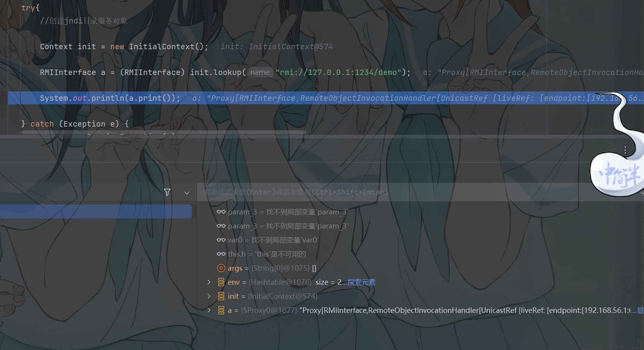Click the new InitialContext() code line
Image resolution: width=644 pixels, height=350 pixels.
tap(124, 46)
